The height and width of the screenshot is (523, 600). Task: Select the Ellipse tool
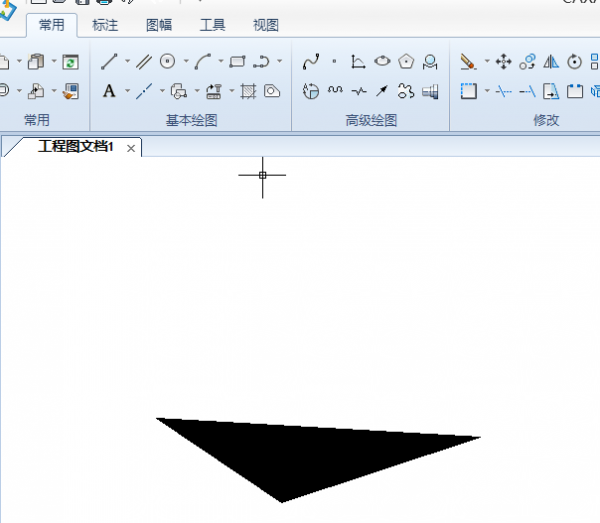[x=382, y=62]
